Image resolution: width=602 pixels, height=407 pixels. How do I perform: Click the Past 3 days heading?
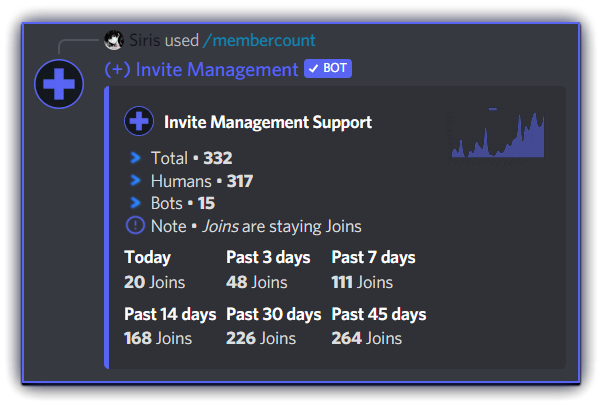(268, 258)
